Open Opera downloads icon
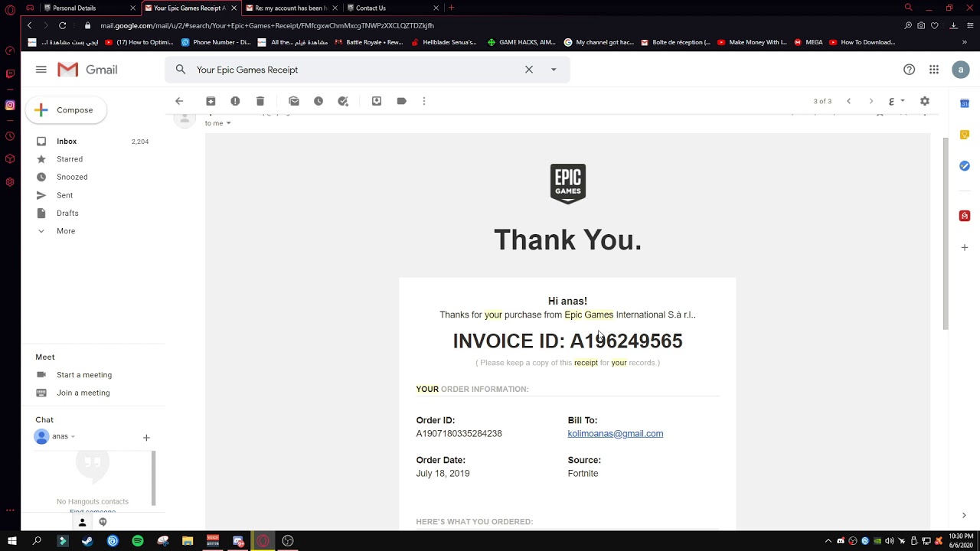The width and height of the screenshot is (980, 551). coord(953,25)
